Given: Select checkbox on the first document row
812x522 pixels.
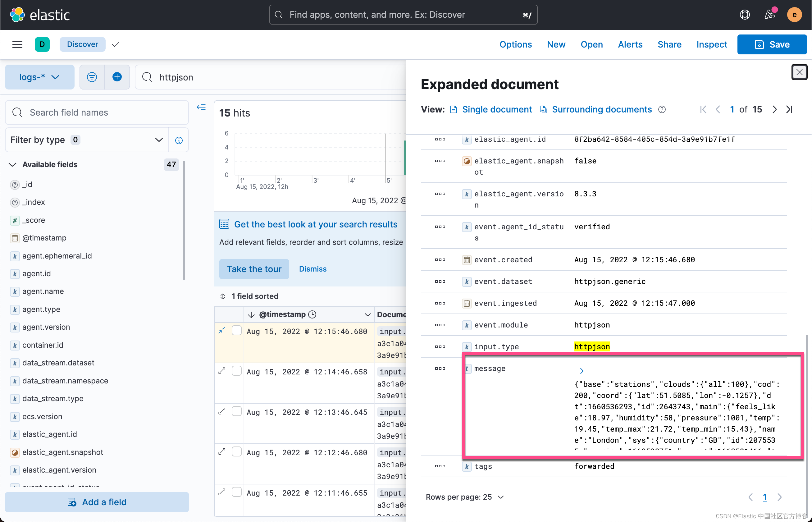Looking at the screenshot, I should click(237, 330).
